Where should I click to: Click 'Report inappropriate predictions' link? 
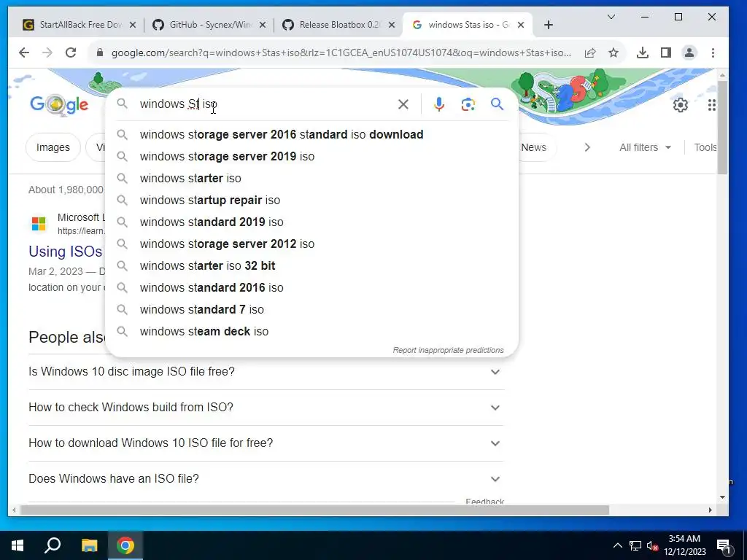448,350
